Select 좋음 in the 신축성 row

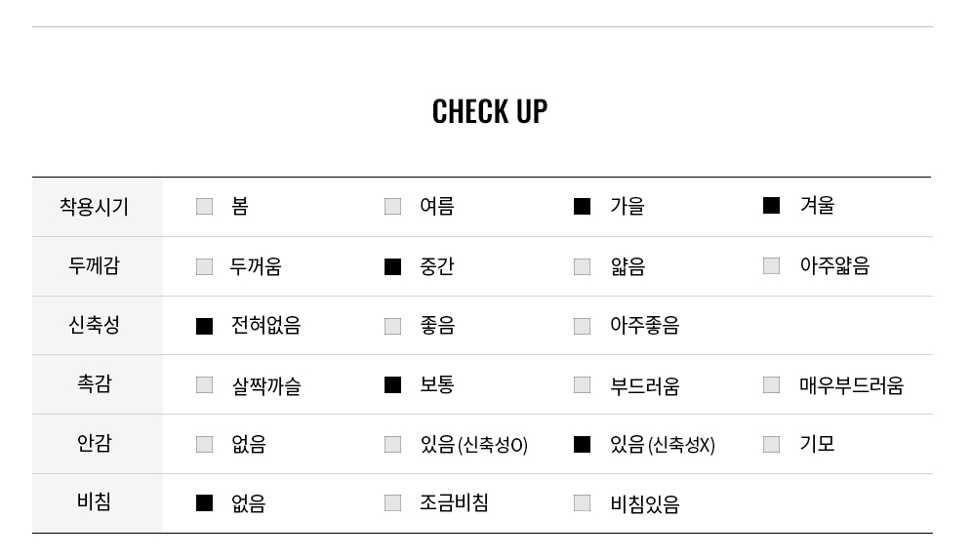(393, 327)
